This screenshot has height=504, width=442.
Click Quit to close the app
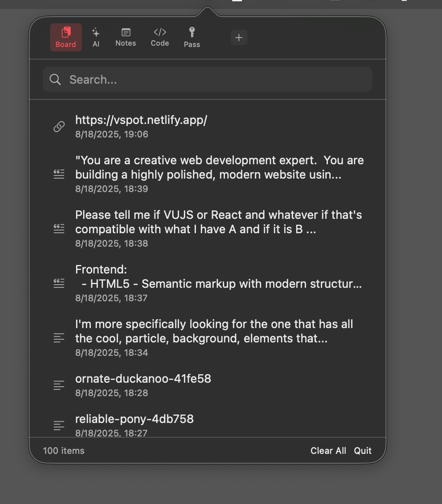coord(362,451)
